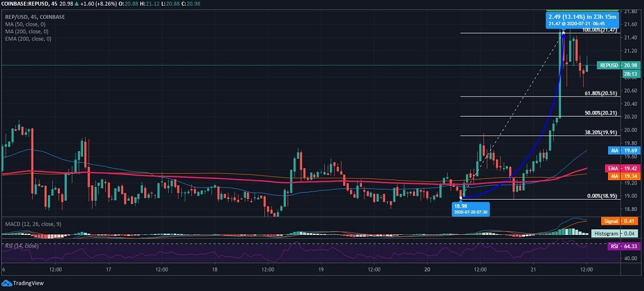Click the EMA 19.42 price tag
Screen dimensions: 644x291
[623, 168]
